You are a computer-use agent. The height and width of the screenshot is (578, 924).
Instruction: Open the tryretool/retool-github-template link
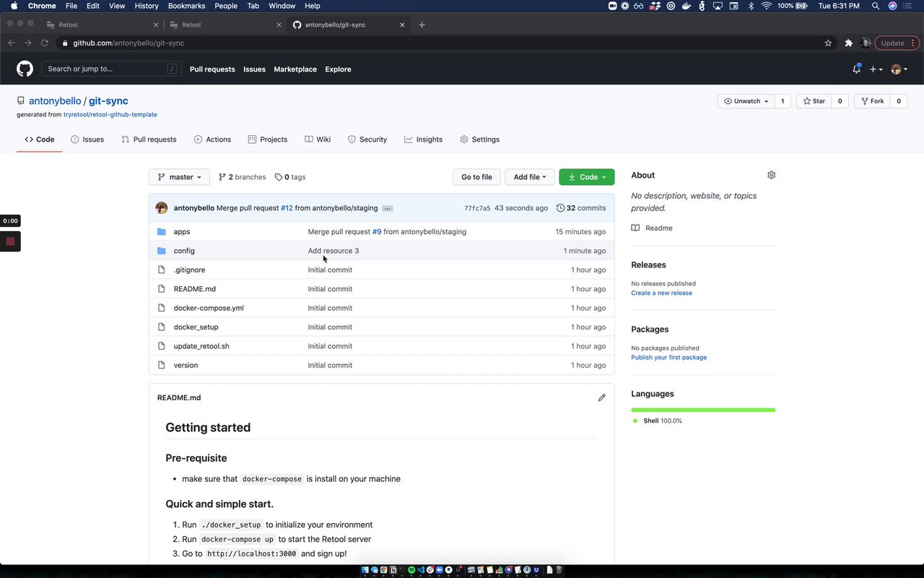(110, 115)
